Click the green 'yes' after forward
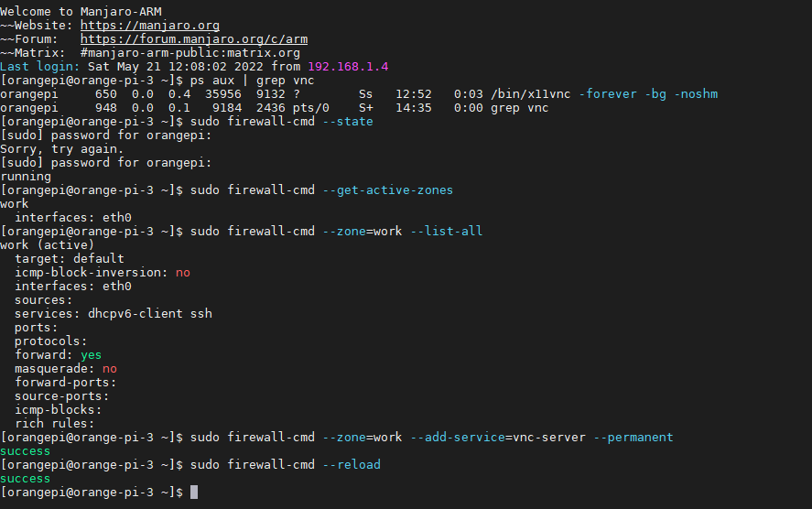 coord(92,354)
